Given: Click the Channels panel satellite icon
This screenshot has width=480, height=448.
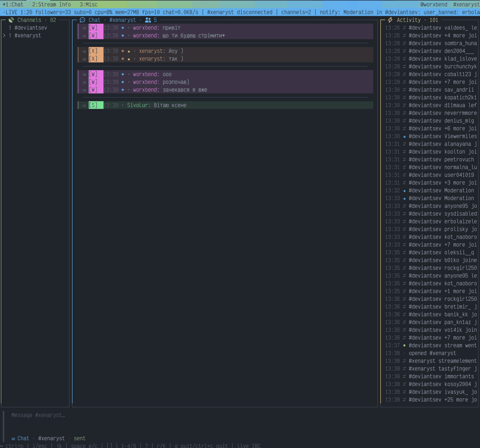Looking at the screenshot, I should (x=11, y=20).
